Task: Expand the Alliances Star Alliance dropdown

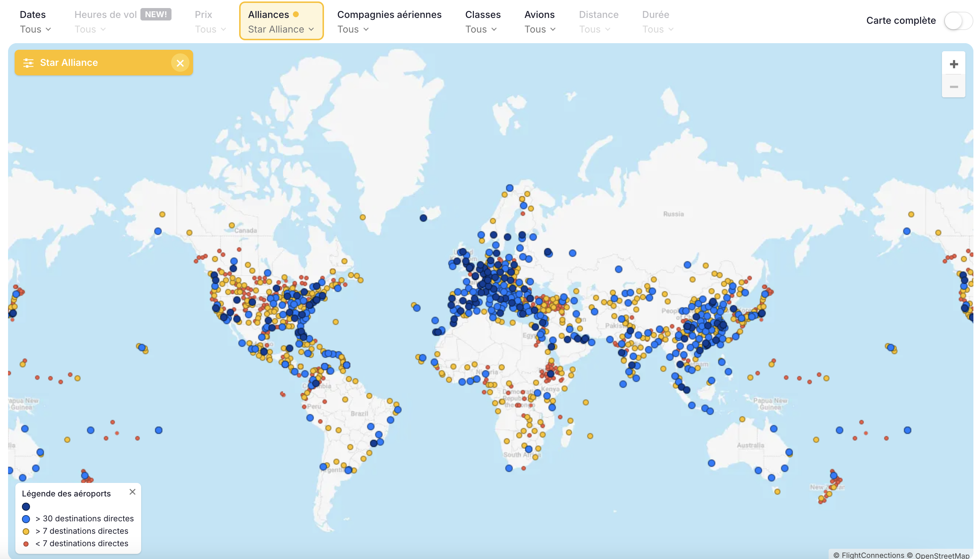Action: point(281,22)
